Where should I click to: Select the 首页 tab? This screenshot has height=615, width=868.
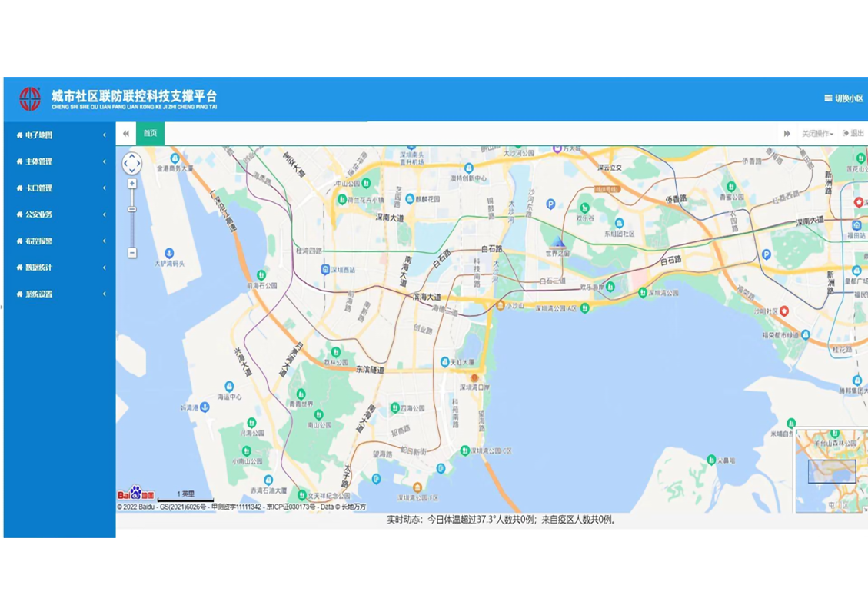click(150, 133)
